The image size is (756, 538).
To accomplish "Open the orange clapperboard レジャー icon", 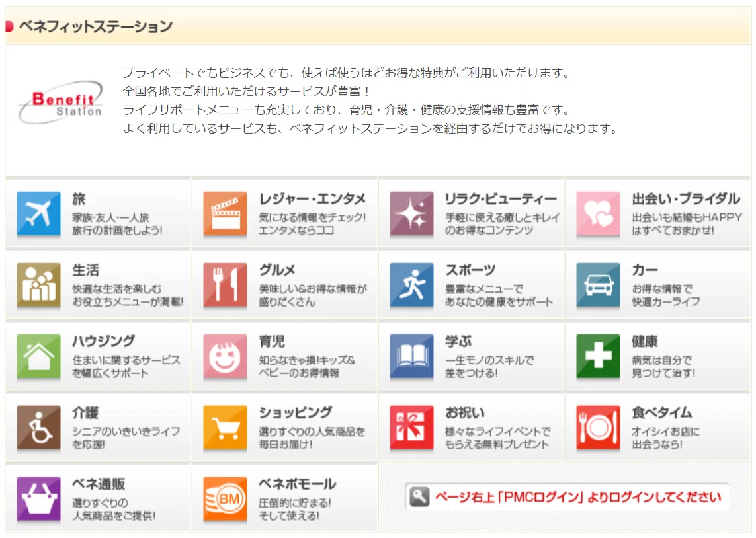I will click(225, 213).
